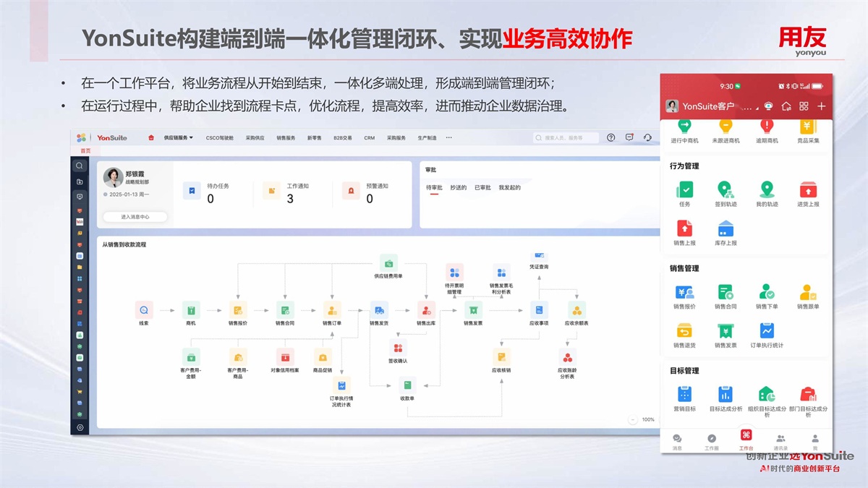
Task: Open the 线索 node in the sales flow
Action: click(143, 310)
